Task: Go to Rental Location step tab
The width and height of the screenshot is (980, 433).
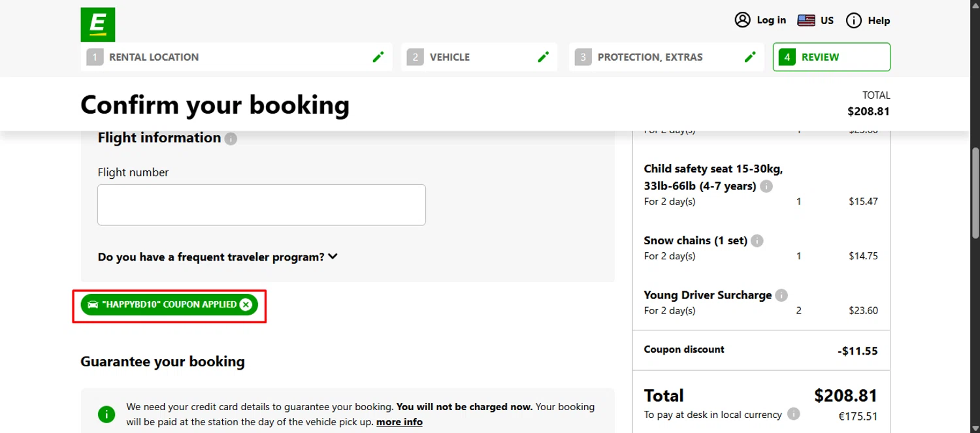Action: [x=237, y=57]
